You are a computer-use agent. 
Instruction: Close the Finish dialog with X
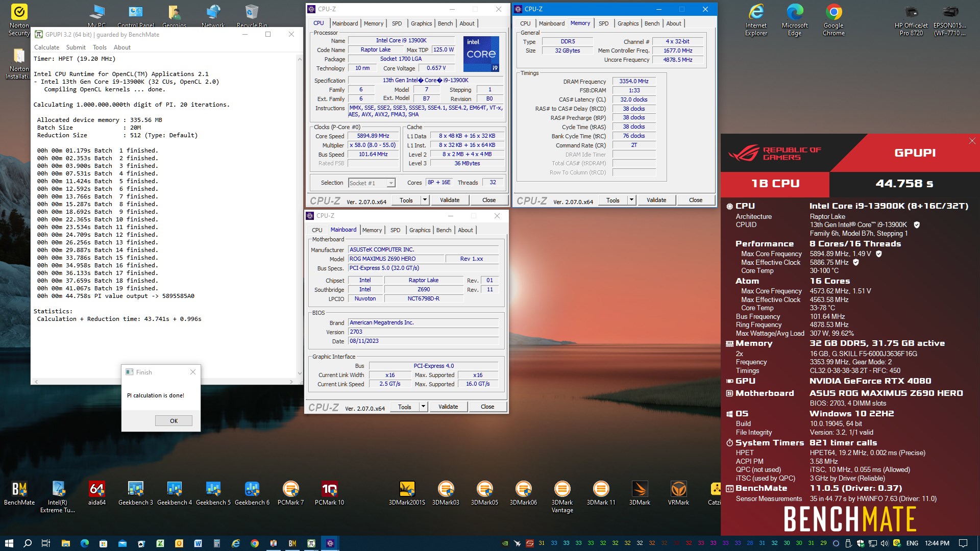(192, 372)
